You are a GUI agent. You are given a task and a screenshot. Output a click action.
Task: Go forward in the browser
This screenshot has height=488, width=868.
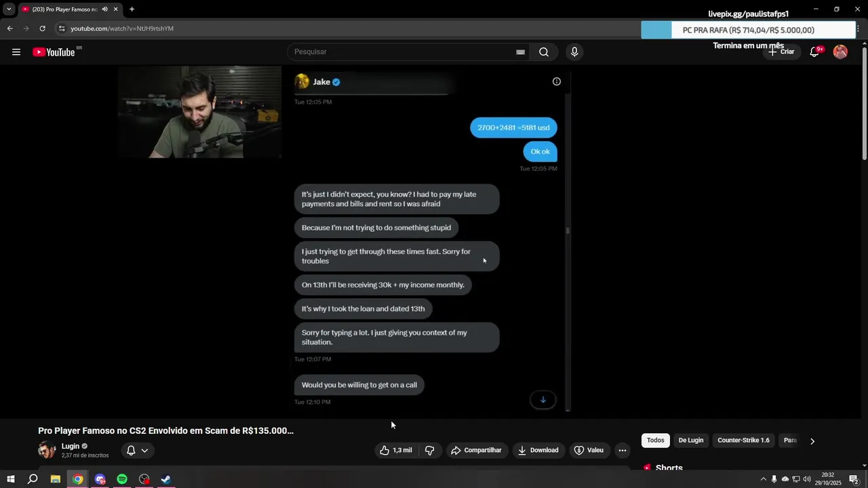click(26, 28)
